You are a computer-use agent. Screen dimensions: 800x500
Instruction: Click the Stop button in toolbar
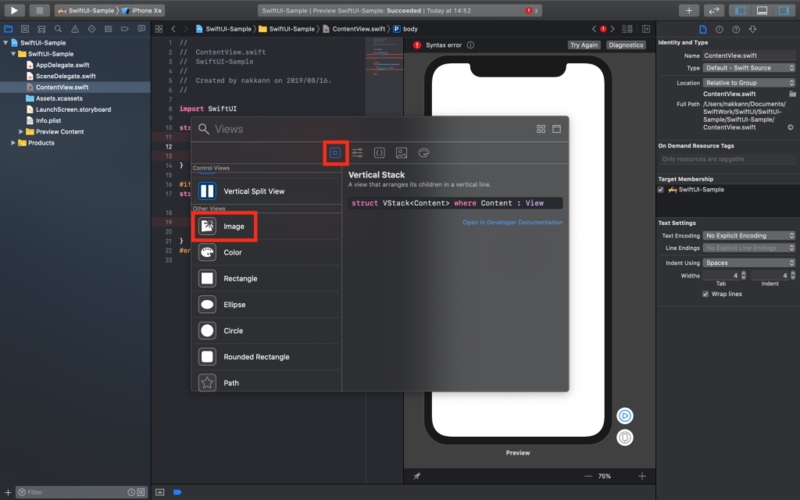[39, 10]
